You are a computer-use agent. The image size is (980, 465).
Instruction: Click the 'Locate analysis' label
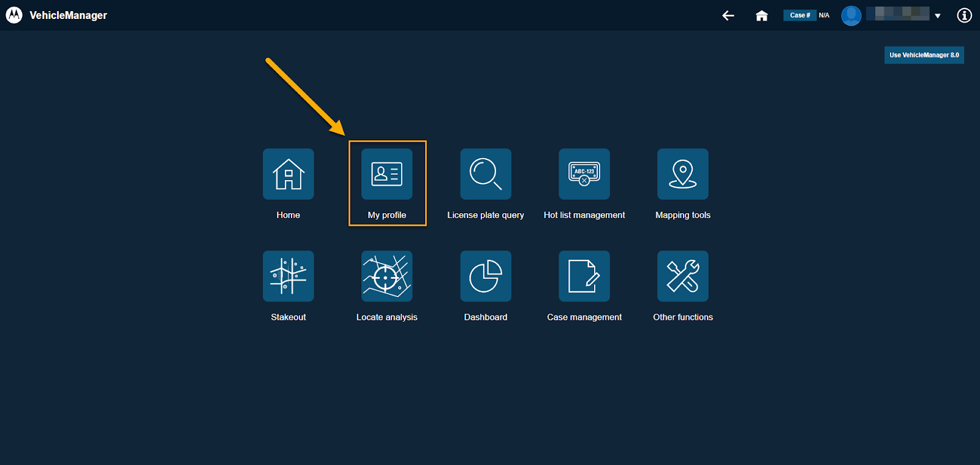tap(387, 317)
